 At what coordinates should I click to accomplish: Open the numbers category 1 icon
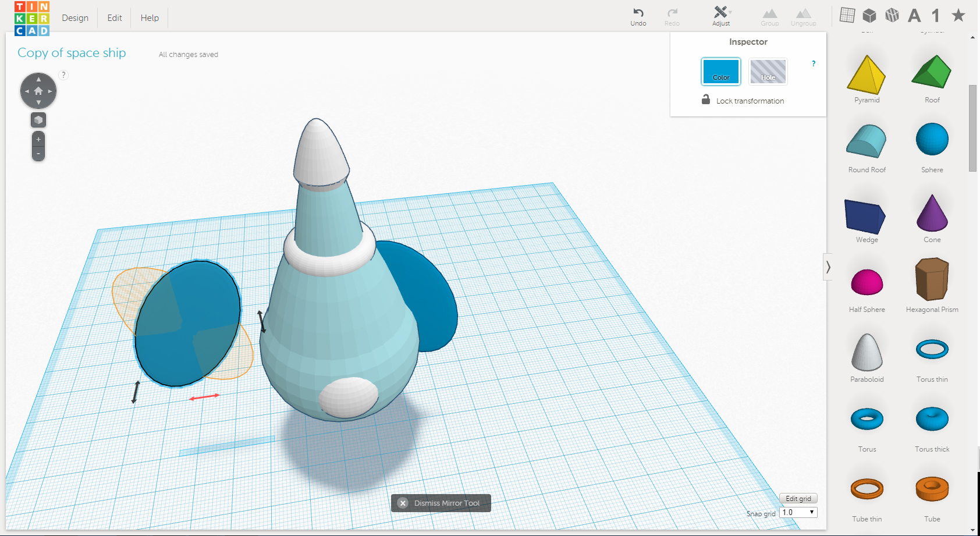click(936, 16)
